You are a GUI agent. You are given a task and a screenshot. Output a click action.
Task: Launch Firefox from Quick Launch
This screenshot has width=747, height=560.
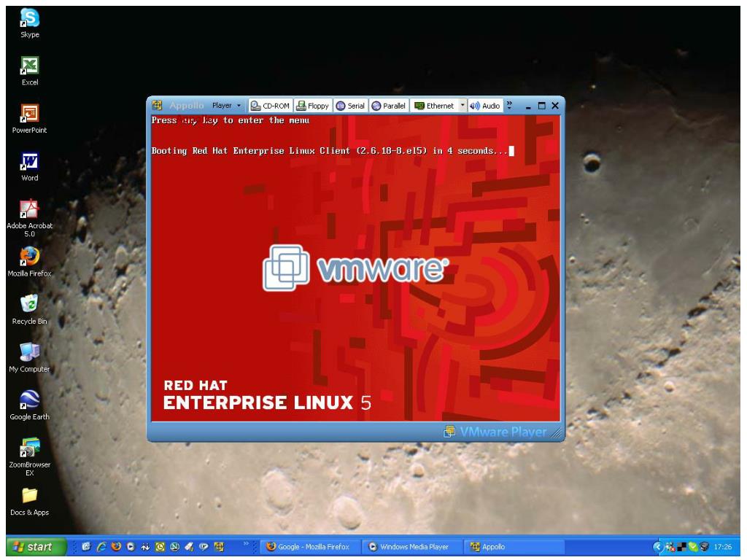116,547
